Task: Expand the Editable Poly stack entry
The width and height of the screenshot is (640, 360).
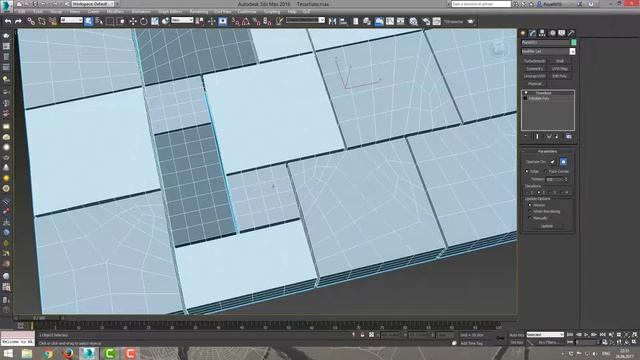Action: pyautogui.click(x=526, y=98)
